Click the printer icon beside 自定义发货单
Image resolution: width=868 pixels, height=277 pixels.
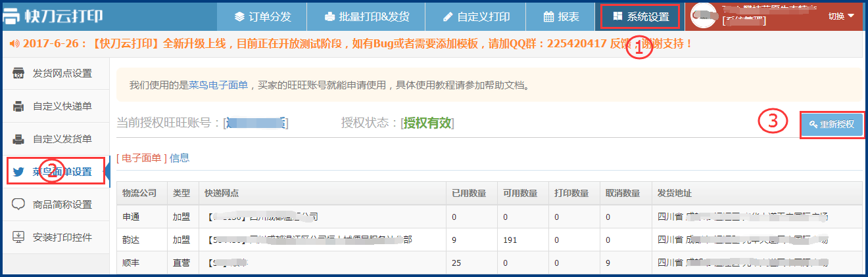(19, 138)
